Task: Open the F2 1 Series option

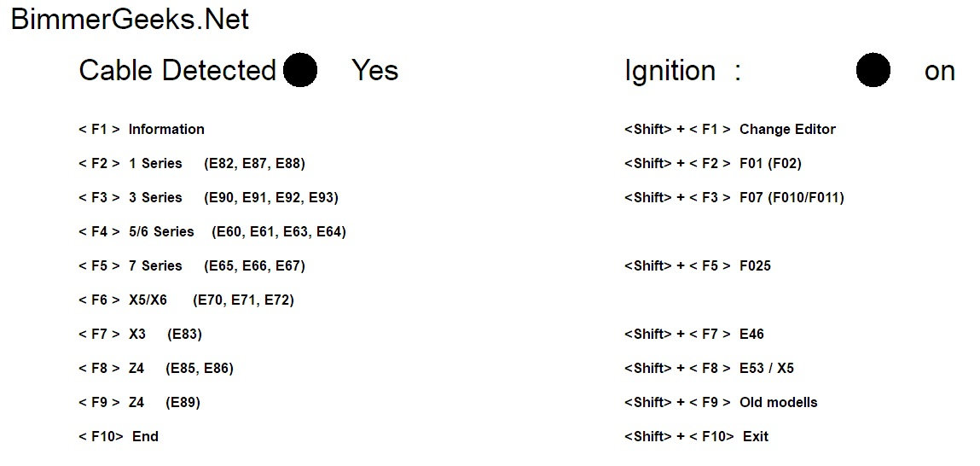Action: [x=191, y=164]
